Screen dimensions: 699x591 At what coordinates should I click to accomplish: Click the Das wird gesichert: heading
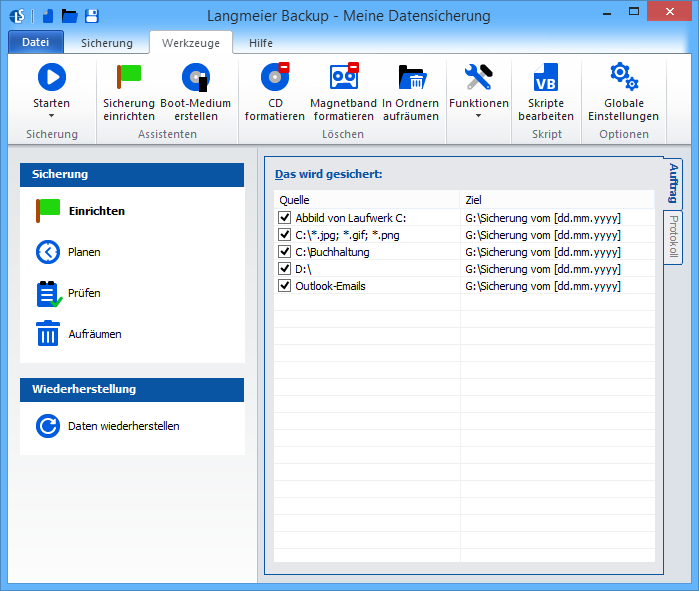tap(329, 174)
